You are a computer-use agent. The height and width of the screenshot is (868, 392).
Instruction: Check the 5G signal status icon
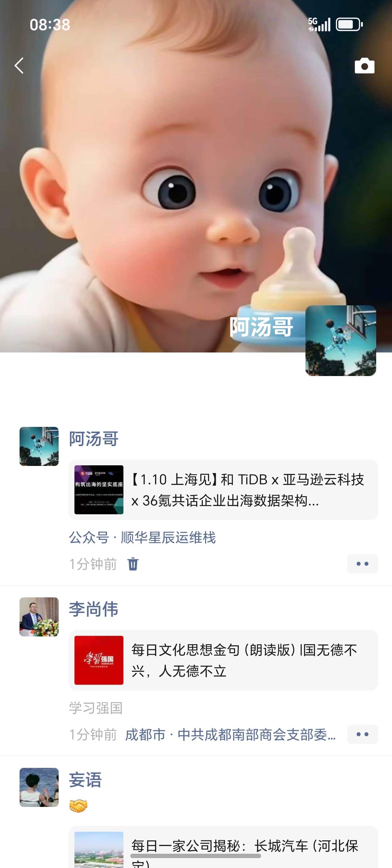tap(319, 24)
